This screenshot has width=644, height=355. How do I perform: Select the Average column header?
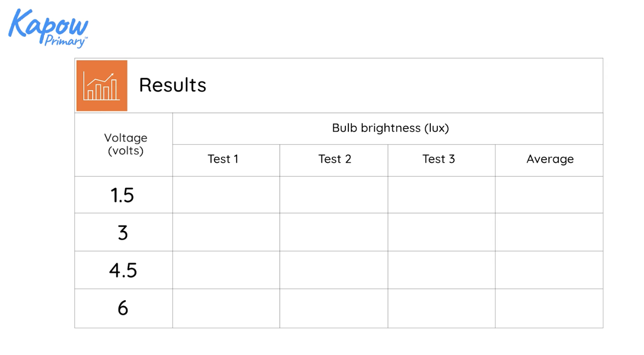coord(550,159)
